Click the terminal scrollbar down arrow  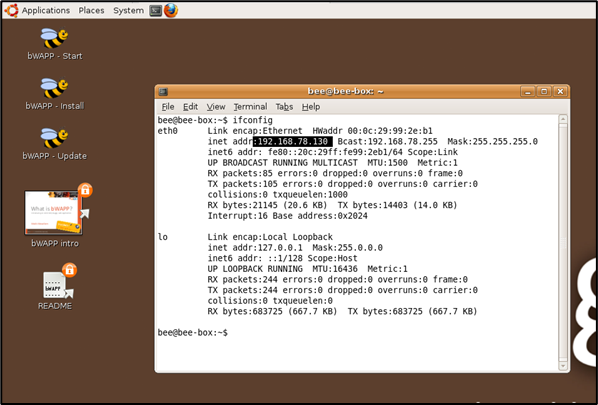click(x=563, y=366)
